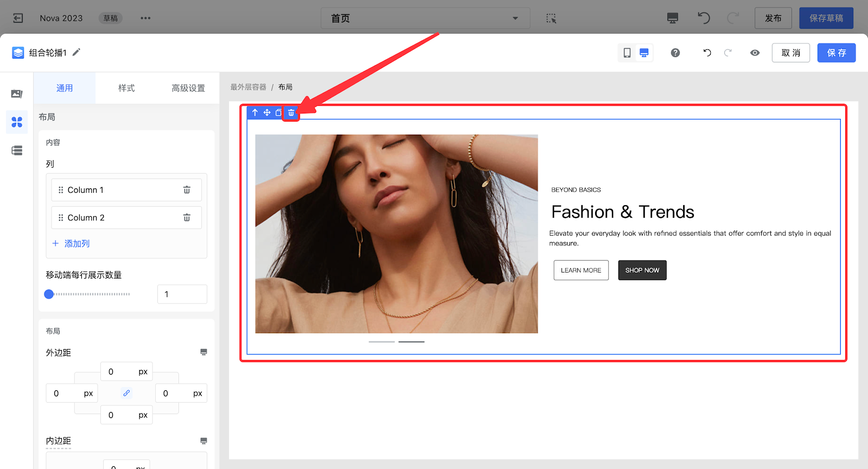Open the help question mark icon
Screen dimensions: 868x469
(675, 53)
